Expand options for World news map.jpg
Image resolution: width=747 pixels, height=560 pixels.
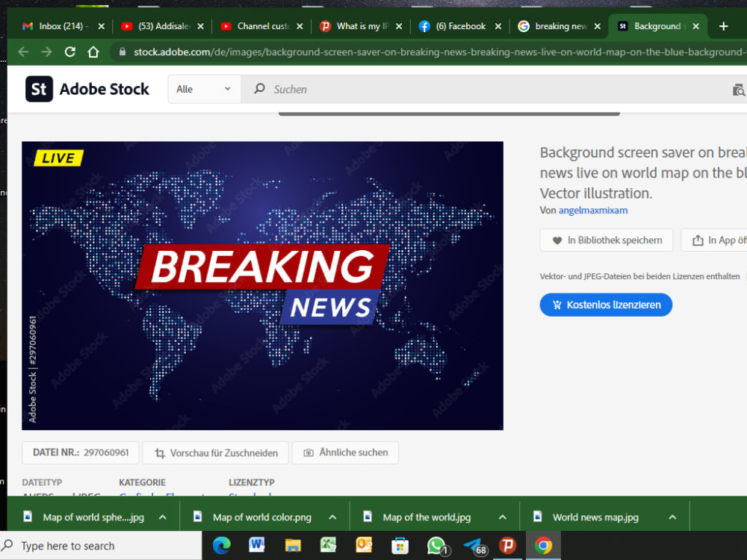[x=672, y=517]
